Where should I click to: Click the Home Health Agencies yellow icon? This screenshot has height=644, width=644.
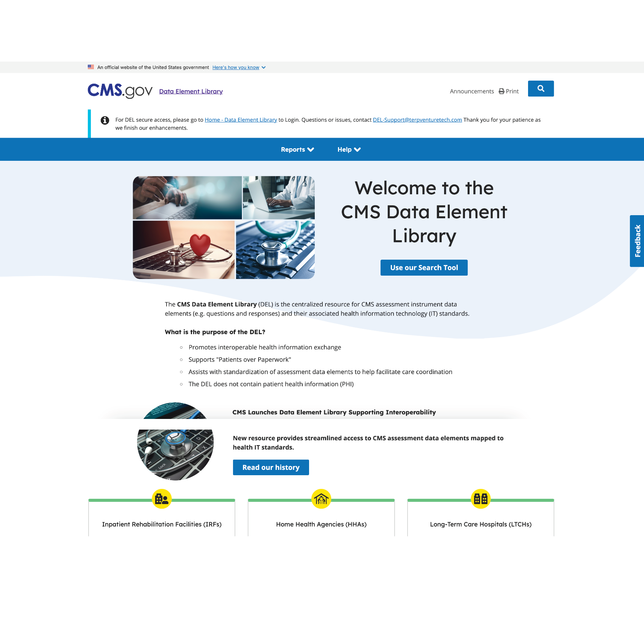coord(321,499)
